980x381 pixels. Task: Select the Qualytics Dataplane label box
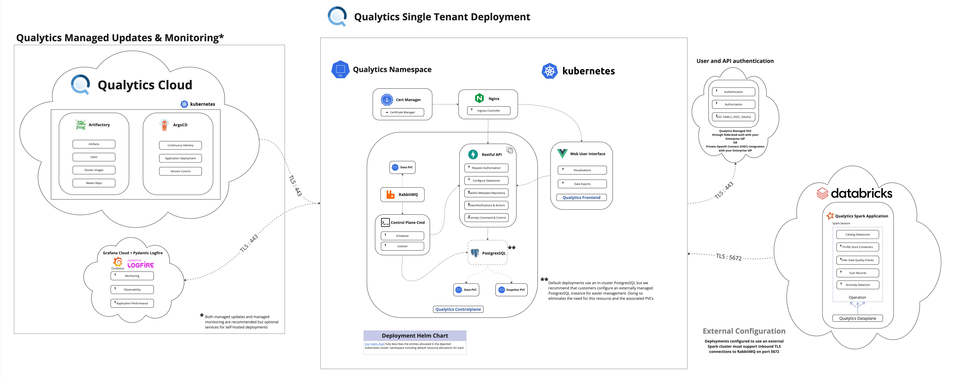858,318
